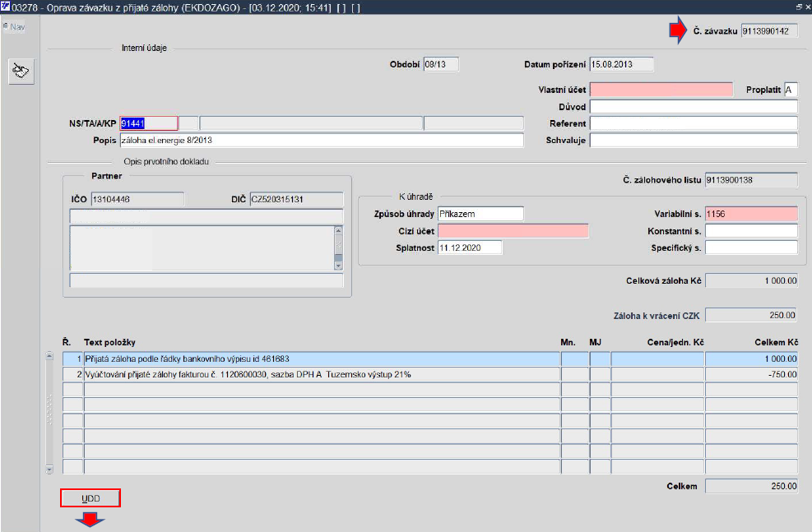Restore the window using the title bar button

(x=797, y=7)
